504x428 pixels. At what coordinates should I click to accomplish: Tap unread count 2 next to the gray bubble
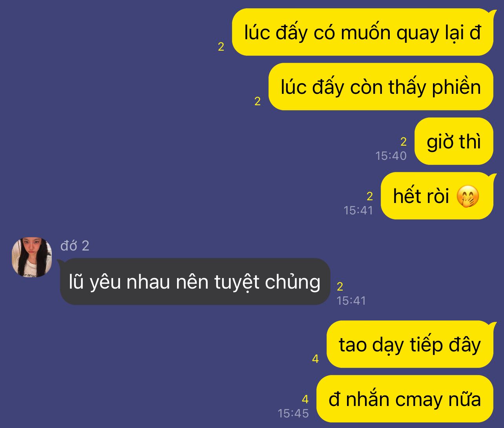340,287
